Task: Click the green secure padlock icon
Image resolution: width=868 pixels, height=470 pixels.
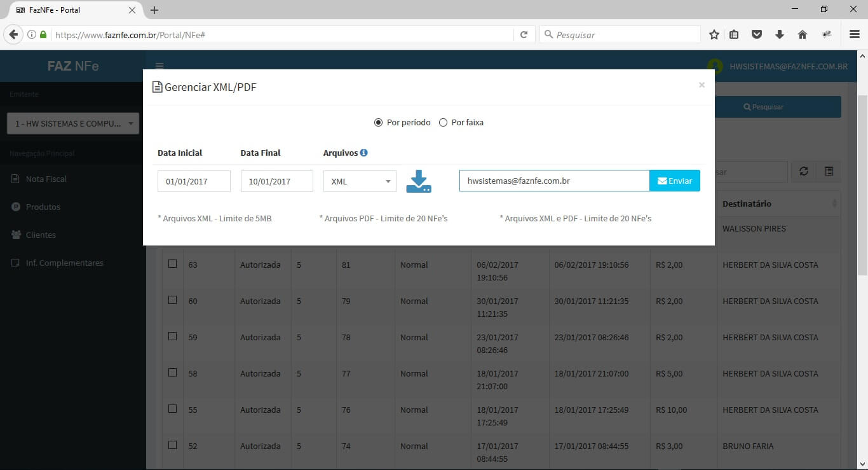Action: click(43, 35)
